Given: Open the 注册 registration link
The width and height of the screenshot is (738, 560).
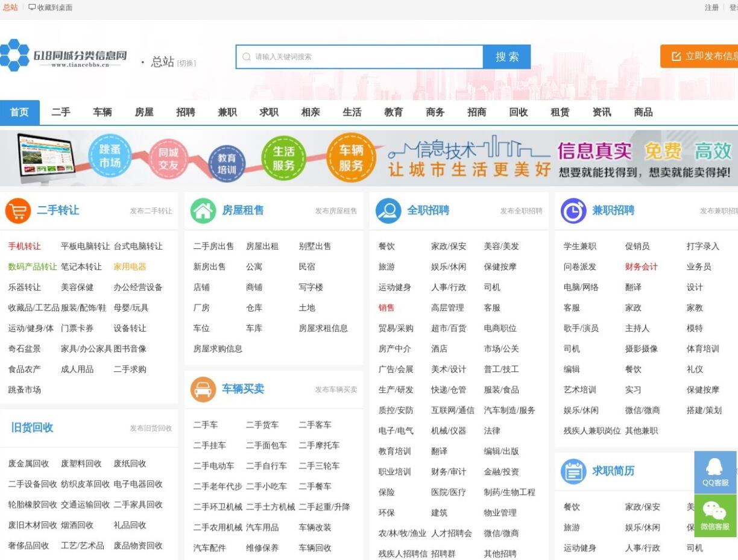Looking at the screenshot, I should (712, 7).
